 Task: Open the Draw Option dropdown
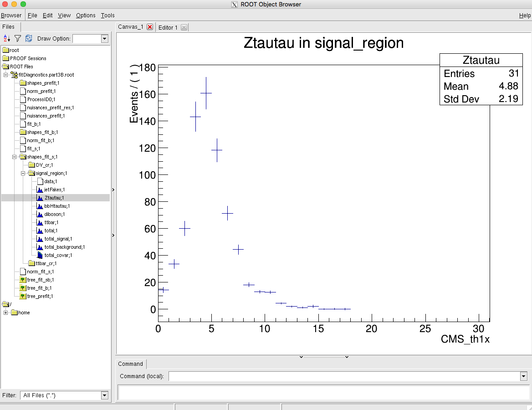click(x=104, y=39)
